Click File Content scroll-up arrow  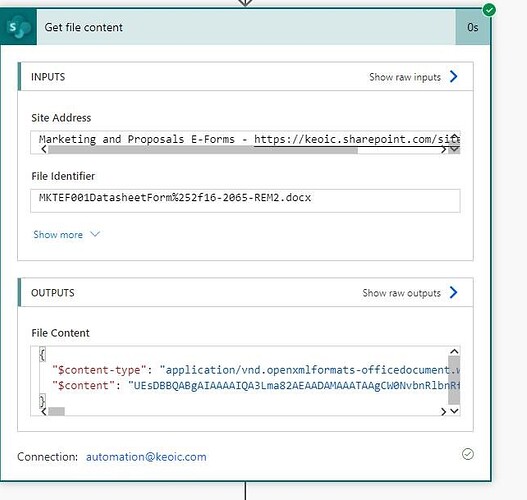point(454,351)
